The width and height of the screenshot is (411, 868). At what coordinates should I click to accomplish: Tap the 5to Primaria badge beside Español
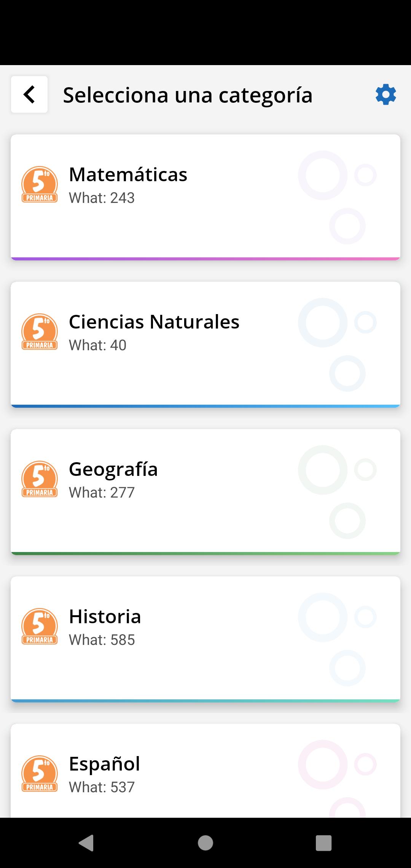pos(40,774)
